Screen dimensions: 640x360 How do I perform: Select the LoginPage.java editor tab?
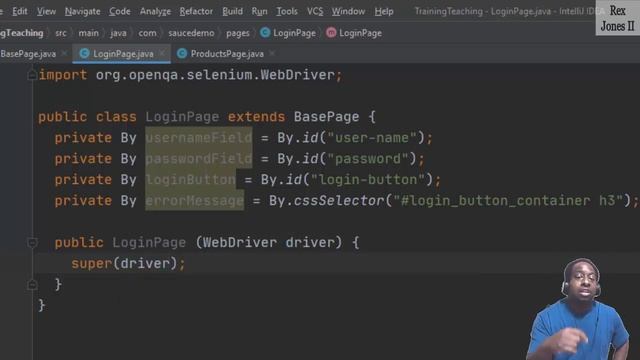[x=123, y=54]
